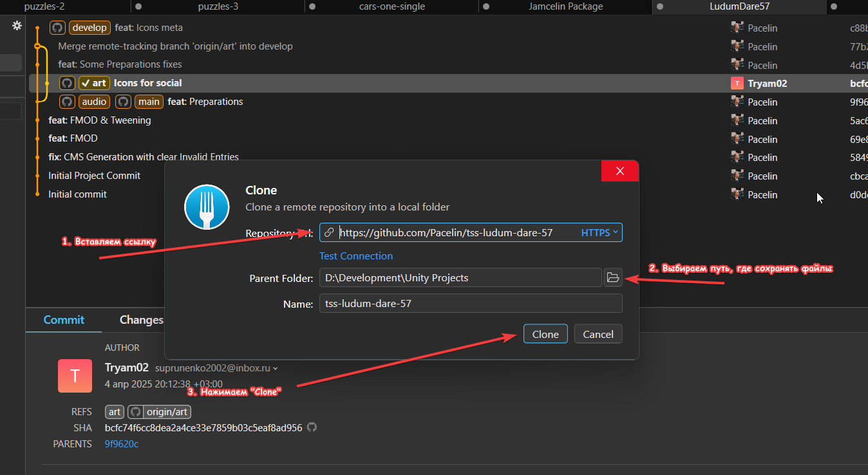Switch to the Changes tab
Screen dimensions: 868x475
[141, 320]
